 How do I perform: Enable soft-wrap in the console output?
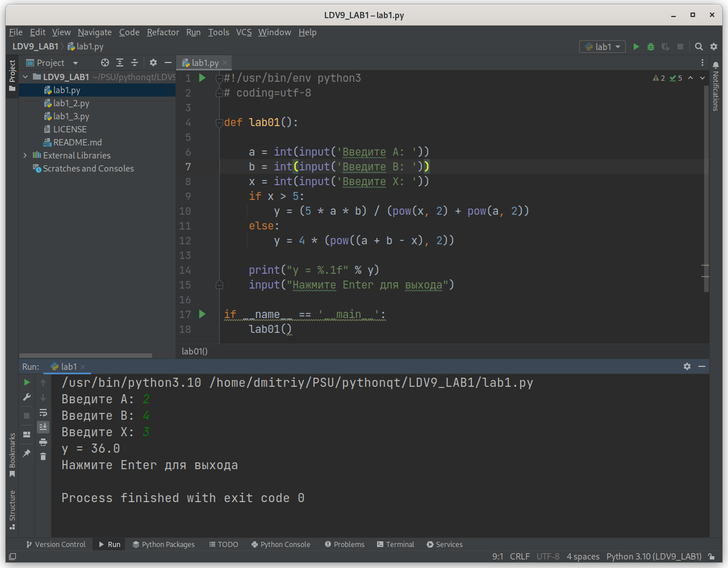coord(43,413)
